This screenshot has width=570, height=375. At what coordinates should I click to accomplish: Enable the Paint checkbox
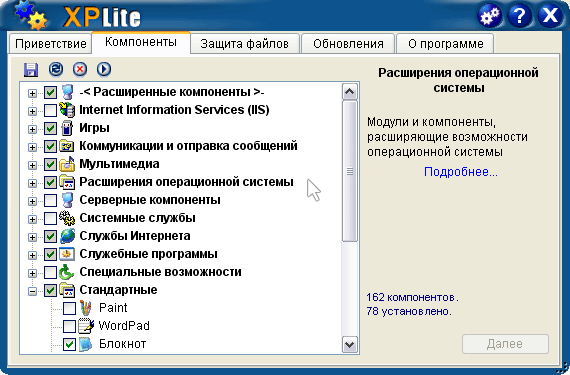[69, 309]
